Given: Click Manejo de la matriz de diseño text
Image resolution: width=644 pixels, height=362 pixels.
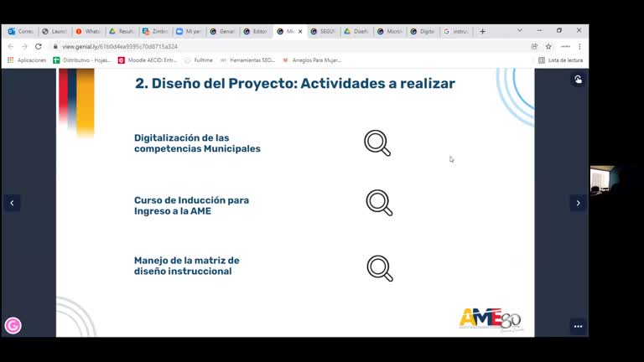Looking at the screenshot, I should coord(186,266).
